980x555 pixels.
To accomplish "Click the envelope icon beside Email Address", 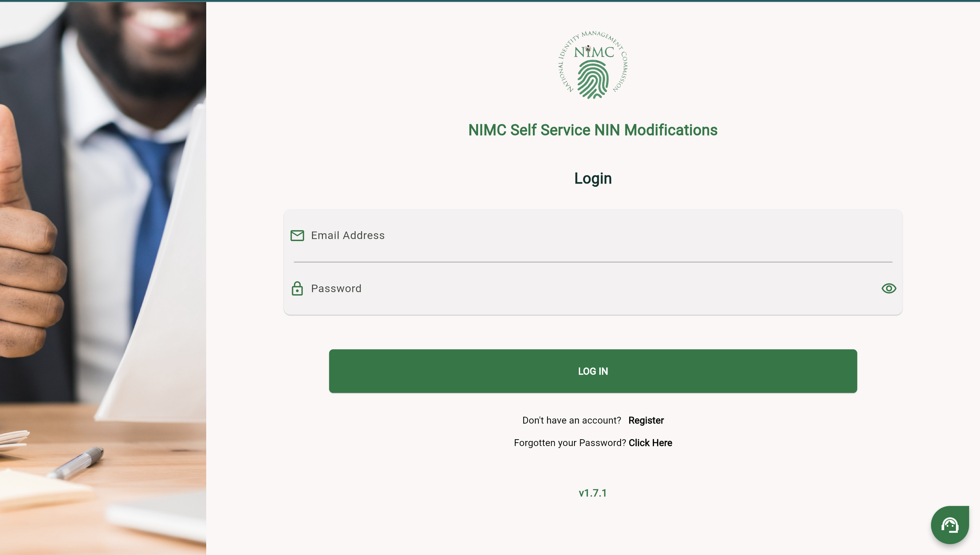I will coord(297,236).
